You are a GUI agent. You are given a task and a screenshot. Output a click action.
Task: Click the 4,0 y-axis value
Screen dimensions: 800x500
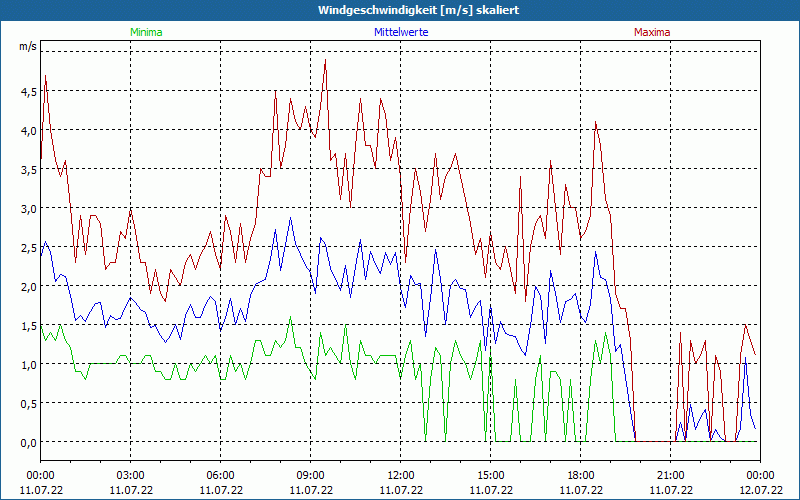28,131
